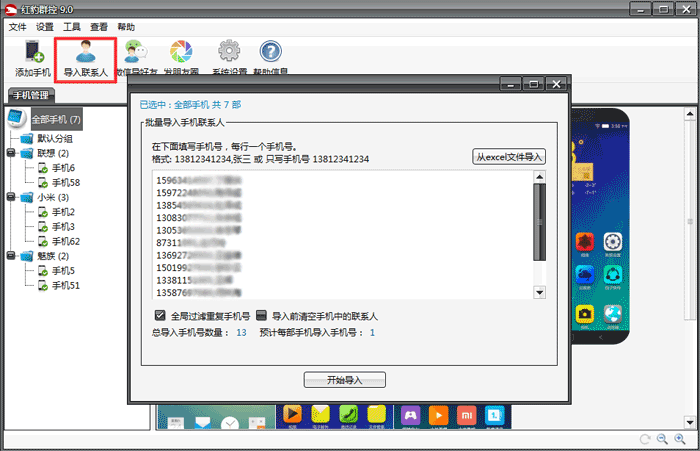
Task: Click the zoom in magnifier in status bar
Action: pos(680,439)
